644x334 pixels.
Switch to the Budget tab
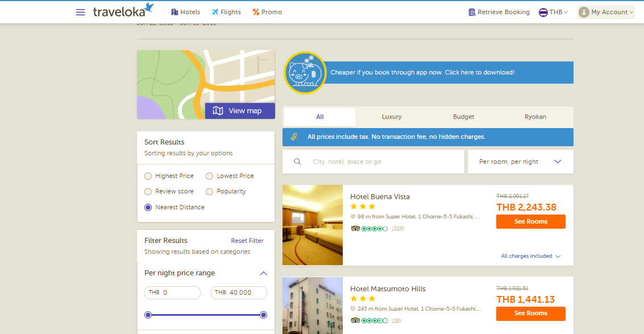point(464,117)
